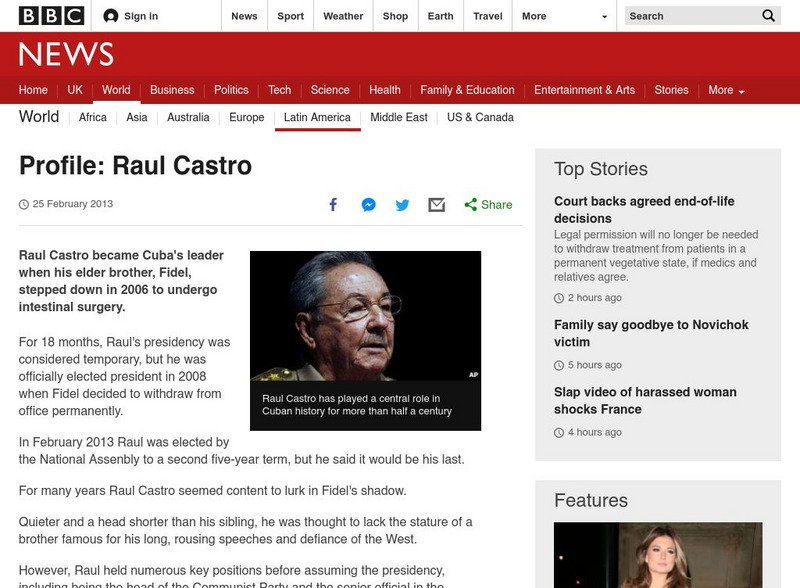Share the article on Facebook
Screen dimensions: 800x588
pyautogui.click(x=332, y=204)
